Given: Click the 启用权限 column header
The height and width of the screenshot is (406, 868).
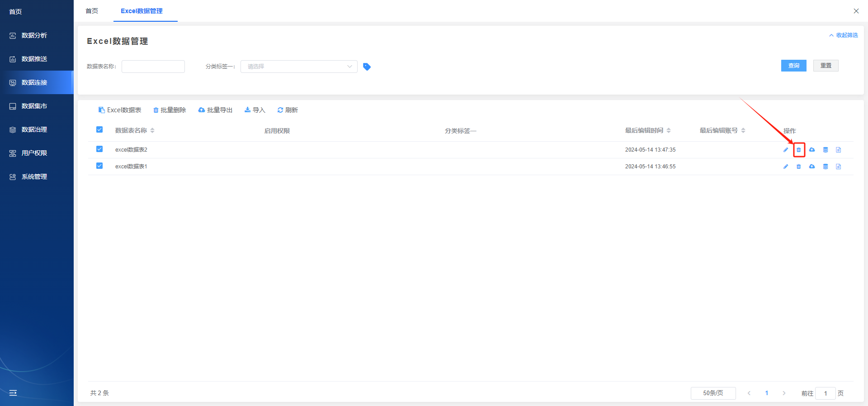Looking at the screenshot, I should [x=277, y=131].
